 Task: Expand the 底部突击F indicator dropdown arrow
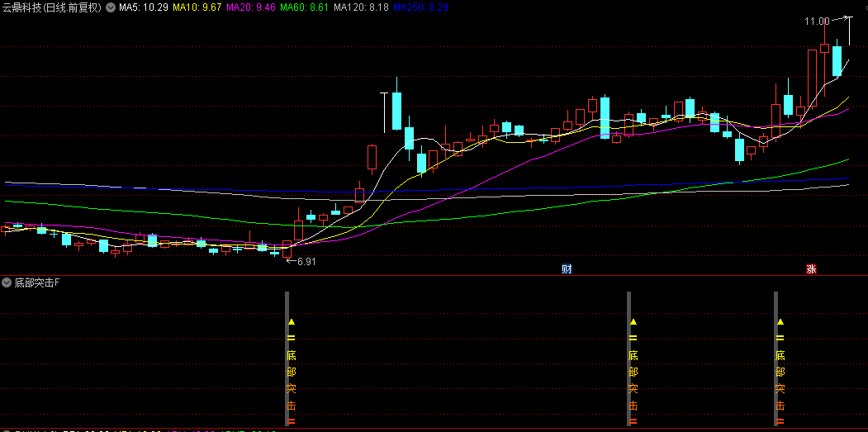coord(7,283)
